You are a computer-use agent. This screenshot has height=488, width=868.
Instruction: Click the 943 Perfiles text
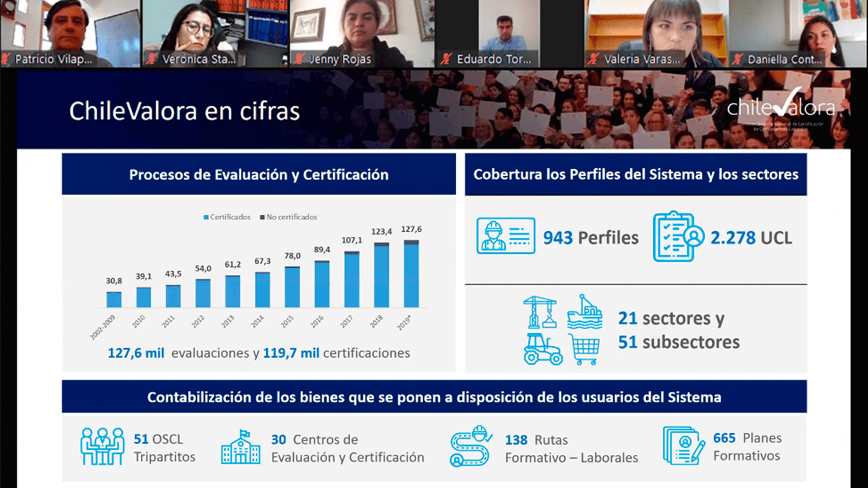591,238
